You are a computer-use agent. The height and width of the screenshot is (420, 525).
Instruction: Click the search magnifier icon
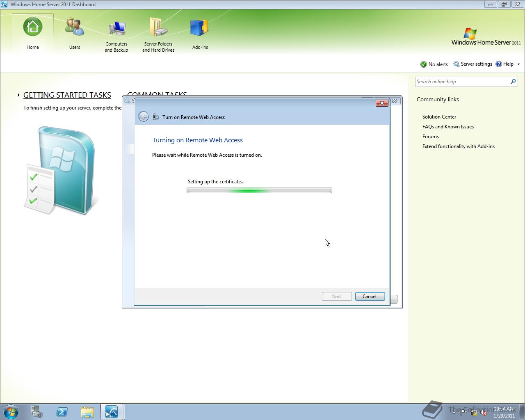pyautogui.click(x=513, y=82)
